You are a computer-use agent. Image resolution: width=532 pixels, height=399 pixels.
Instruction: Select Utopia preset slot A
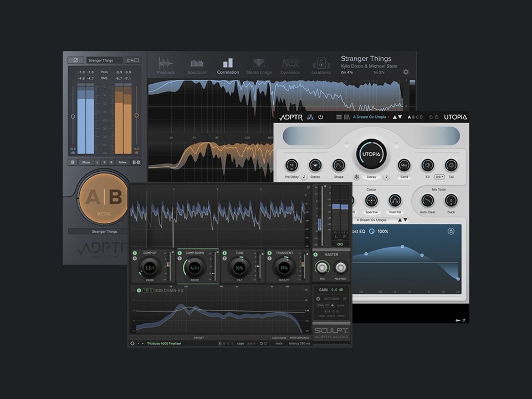[x=409, y=117]
